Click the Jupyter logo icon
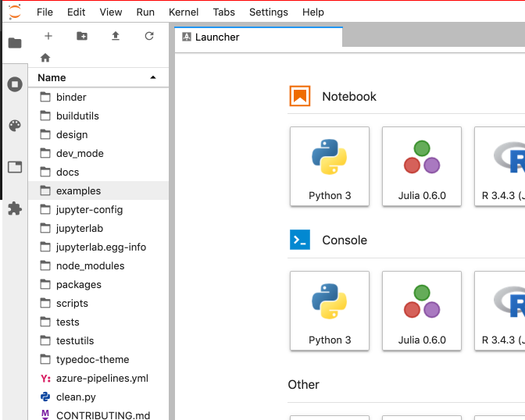525x420 pixels. [x=15, y=12]
